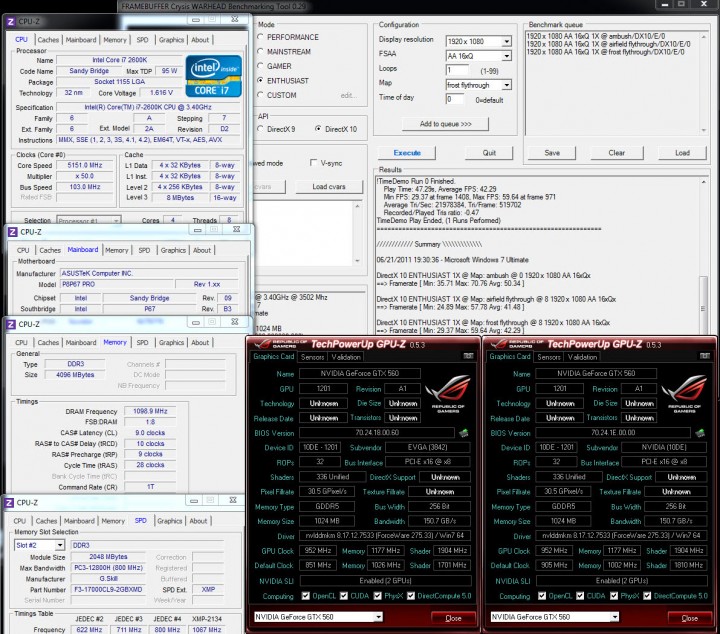Save the benchmark queue
This screenshot has height=634, width=720.
tap(552, 153)
